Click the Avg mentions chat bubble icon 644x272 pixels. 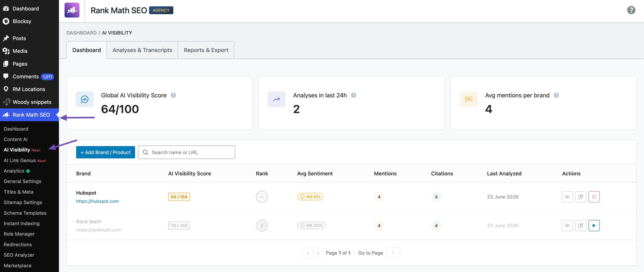coord(469,99)
